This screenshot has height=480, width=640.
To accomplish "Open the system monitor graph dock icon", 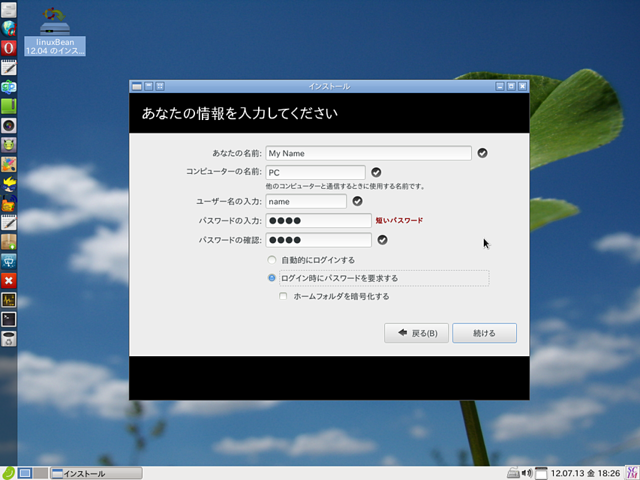I will (9, 300).
